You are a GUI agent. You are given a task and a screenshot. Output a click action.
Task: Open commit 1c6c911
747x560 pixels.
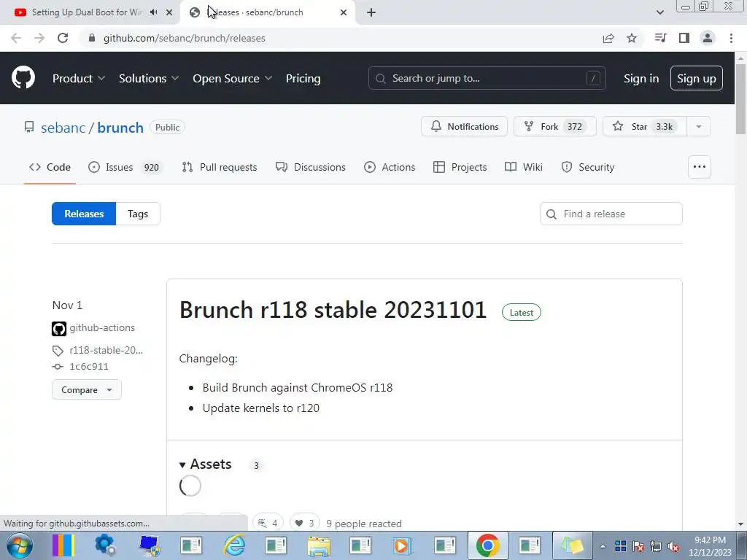[88, 367]
